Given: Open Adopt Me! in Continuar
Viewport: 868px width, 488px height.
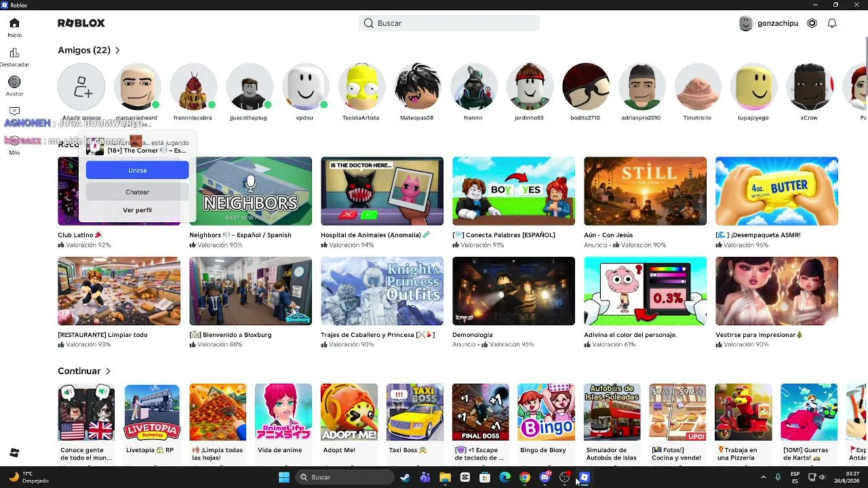Looking at the screenshot, I should click(x=349, y=412).
